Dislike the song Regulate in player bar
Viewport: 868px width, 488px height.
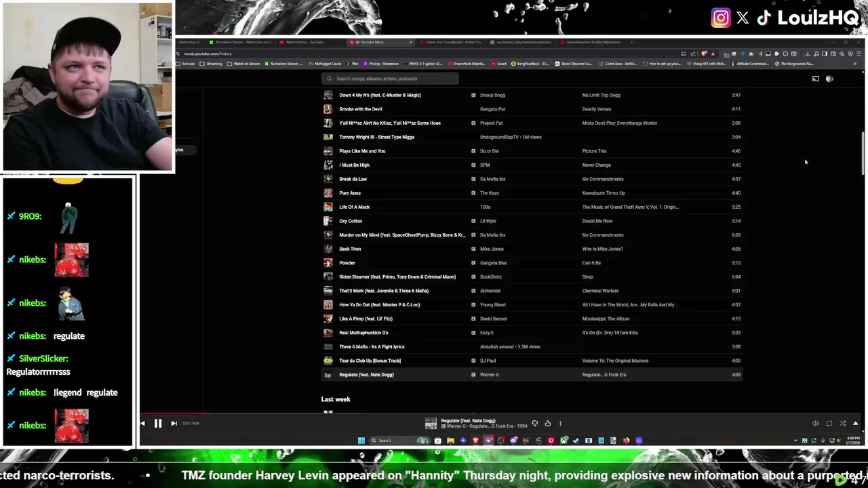pos(535,424)
